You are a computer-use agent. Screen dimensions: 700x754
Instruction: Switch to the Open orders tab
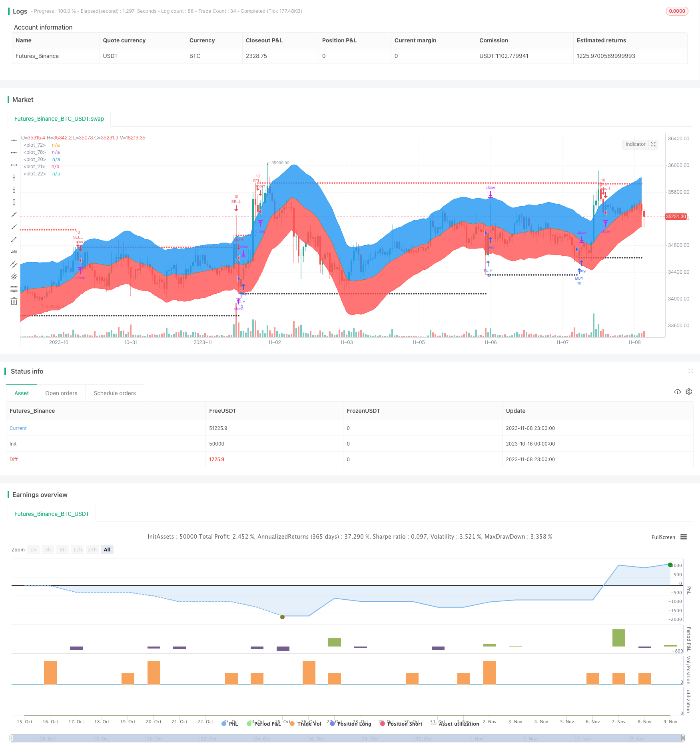[x=61, y=393]
